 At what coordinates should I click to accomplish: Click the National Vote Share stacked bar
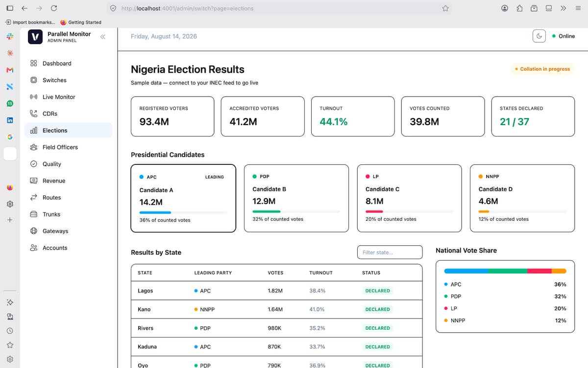coord(505,271)
